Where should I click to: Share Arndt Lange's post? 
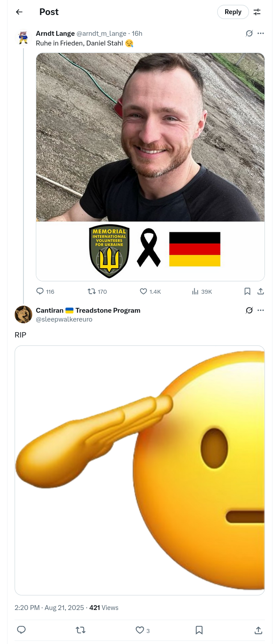(261, 292)
